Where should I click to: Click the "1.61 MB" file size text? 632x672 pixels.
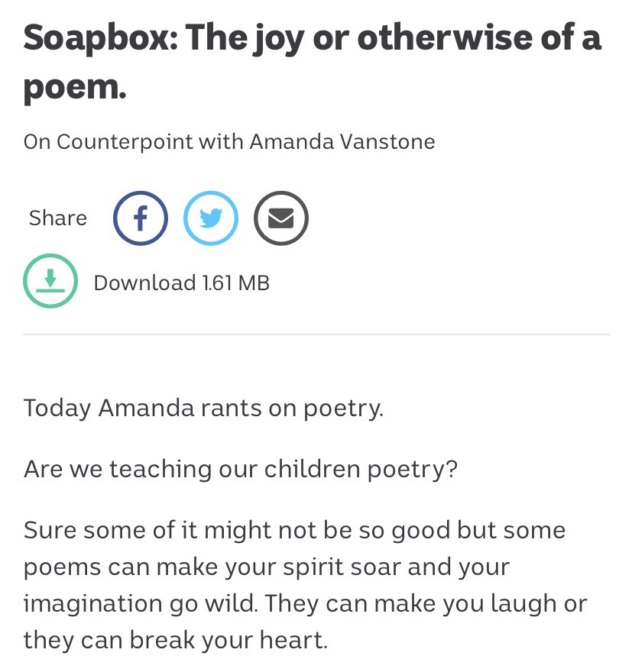(x=235, y=283)
